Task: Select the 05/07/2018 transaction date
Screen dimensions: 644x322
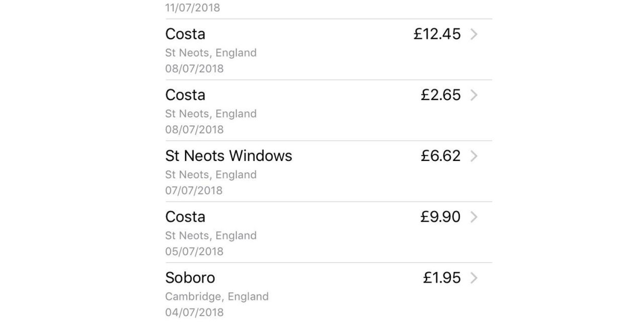Action: (194, 251)
